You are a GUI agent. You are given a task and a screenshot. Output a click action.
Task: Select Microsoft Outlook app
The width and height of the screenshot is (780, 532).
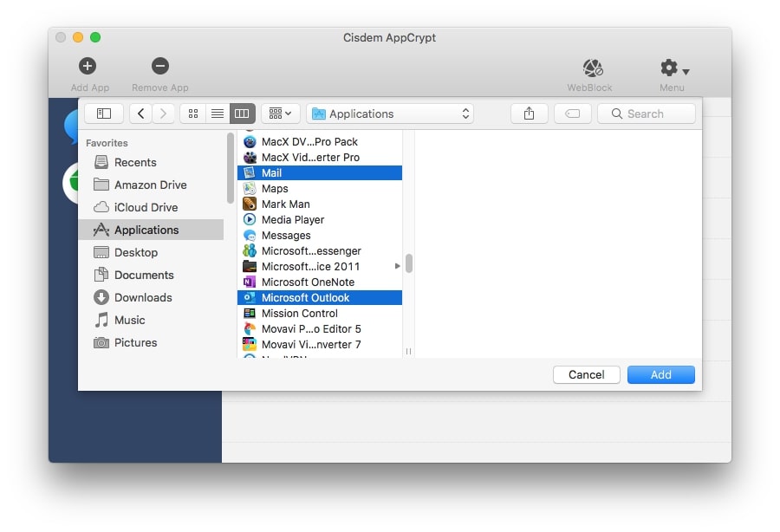click(x=320, y=297)
